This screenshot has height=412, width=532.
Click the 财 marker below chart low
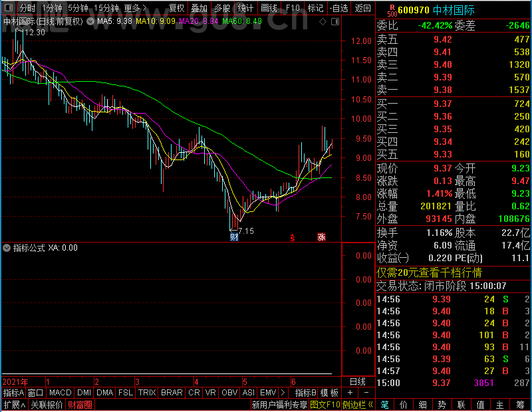(x=234, y=237)
